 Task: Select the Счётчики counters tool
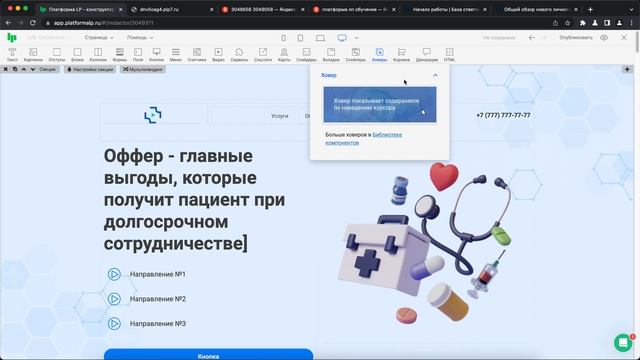(197, 54)
